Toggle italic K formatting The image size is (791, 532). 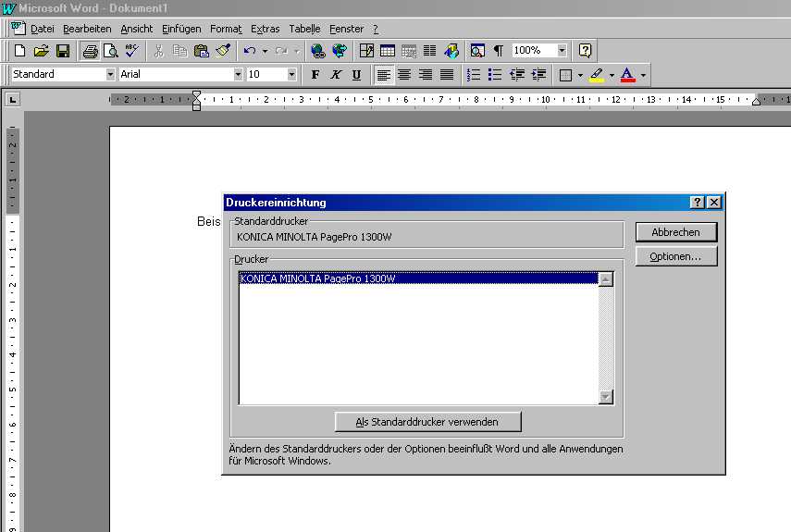pyautogui.click(x=336, y=75)
